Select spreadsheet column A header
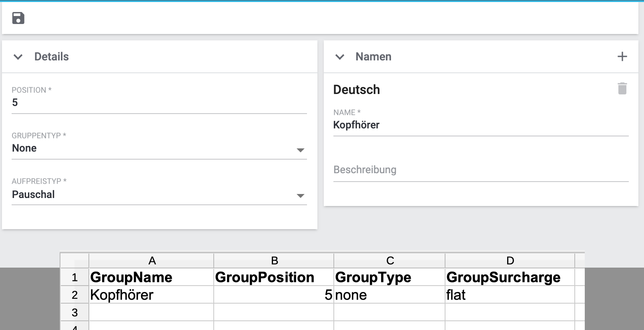 (x=151, y=261)
